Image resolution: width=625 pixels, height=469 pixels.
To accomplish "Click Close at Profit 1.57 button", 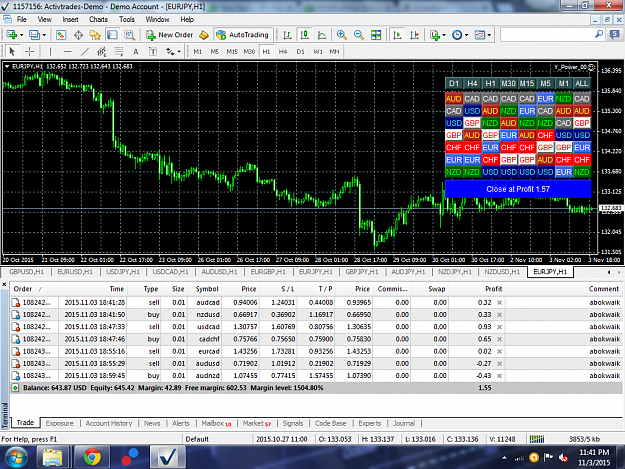I will (518, 189).
